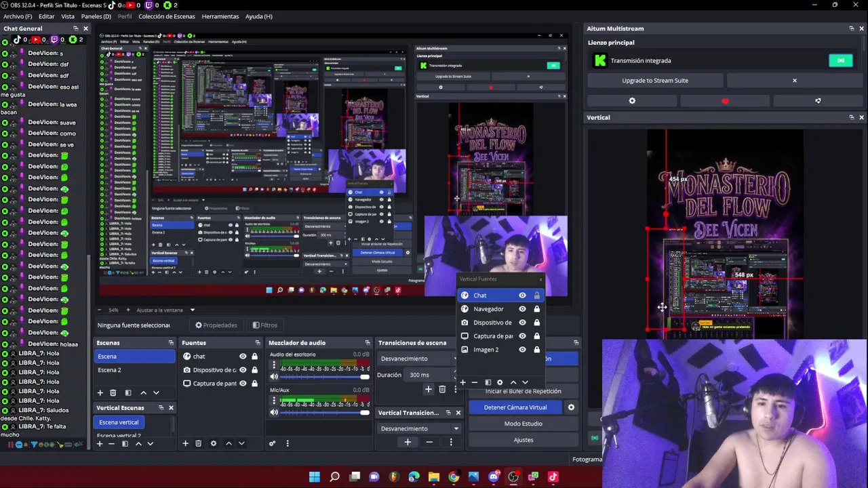Delete selected scene with Escenas trash icon

tap(113, 392)
